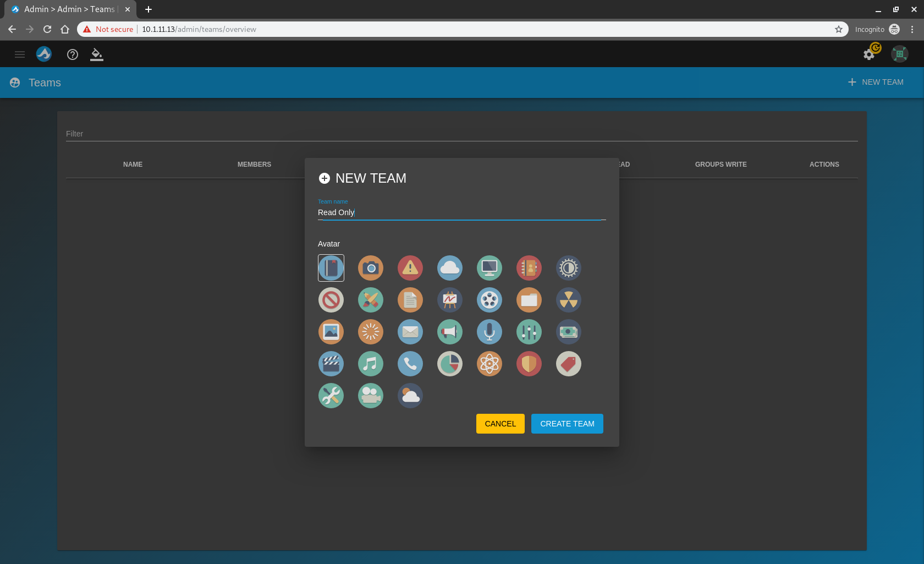Select the blue cloud avatar
The width and height of the screenshot is (924, 564).
point(450,268)
